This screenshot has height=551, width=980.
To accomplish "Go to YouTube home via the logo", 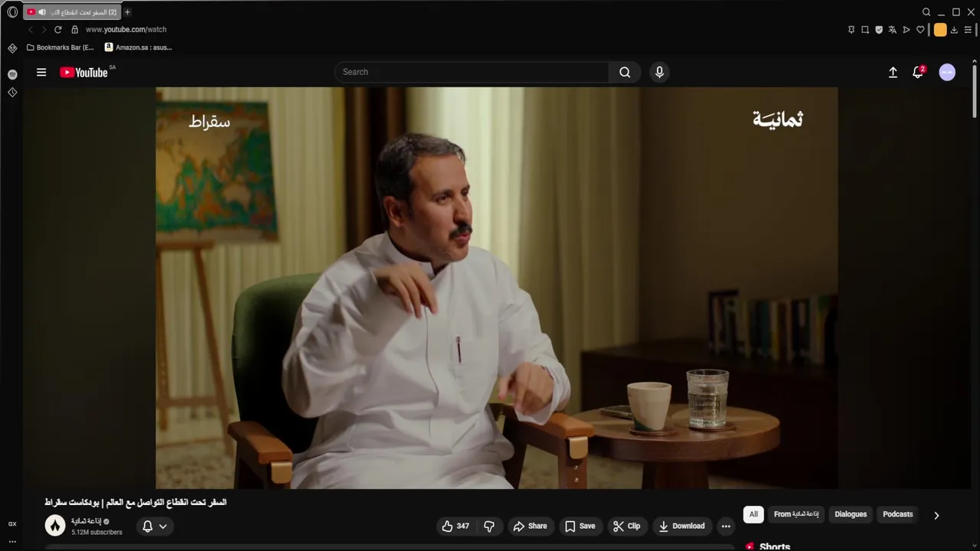I will [84, 72].
